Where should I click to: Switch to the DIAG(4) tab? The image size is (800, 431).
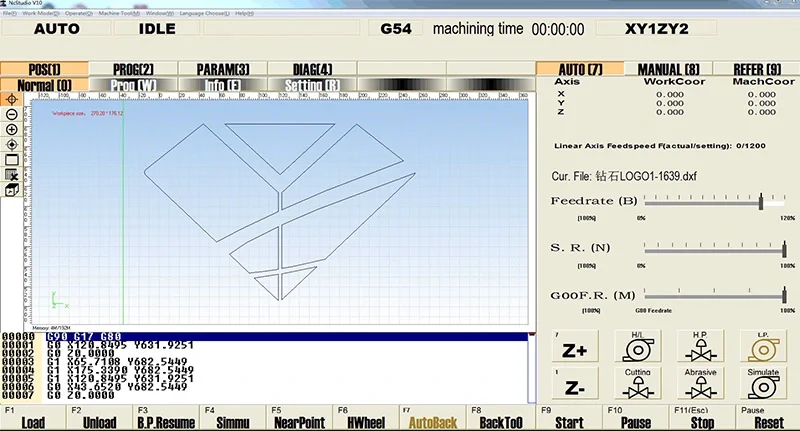(312, 69)
